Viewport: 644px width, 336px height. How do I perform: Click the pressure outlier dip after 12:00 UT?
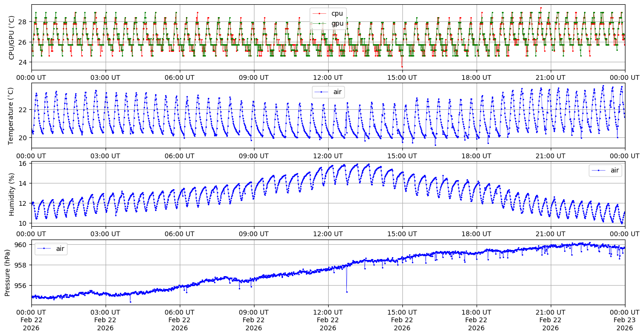(347, 292)
